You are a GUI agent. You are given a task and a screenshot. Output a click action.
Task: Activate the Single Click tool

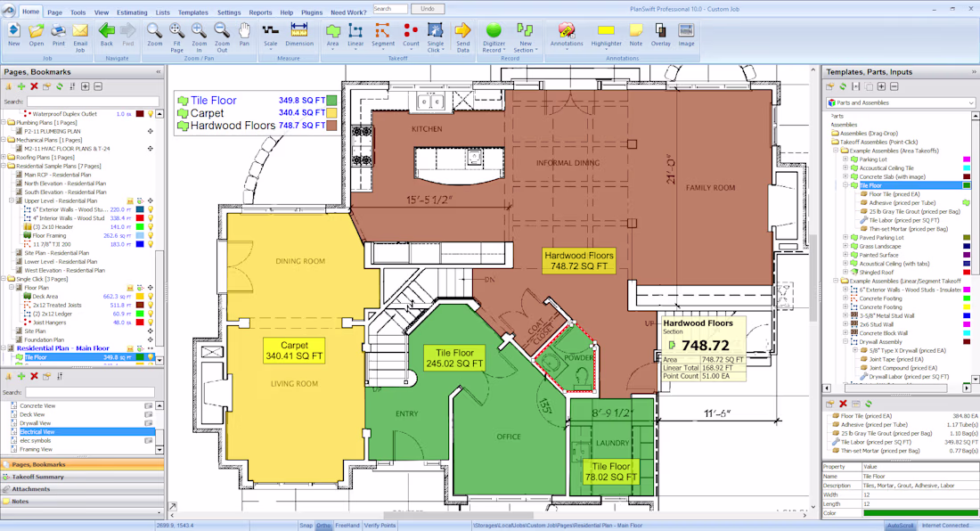pos(435,37)
